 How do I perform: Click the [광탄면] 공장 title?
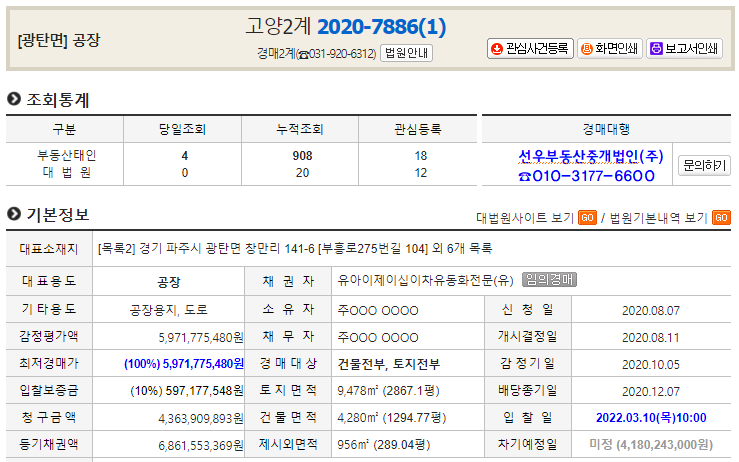pyautogui.click(x=59, y=40)
